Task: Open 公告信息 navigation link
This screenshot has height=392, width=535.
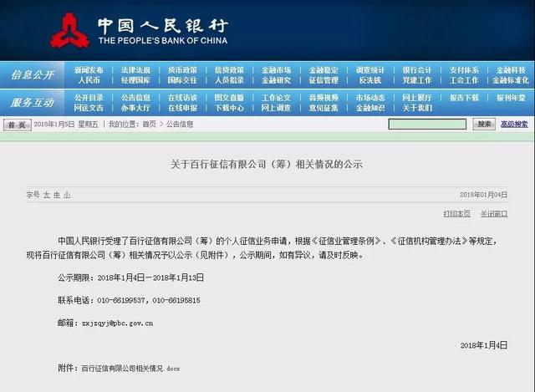Action: click(x=135, y=98)
